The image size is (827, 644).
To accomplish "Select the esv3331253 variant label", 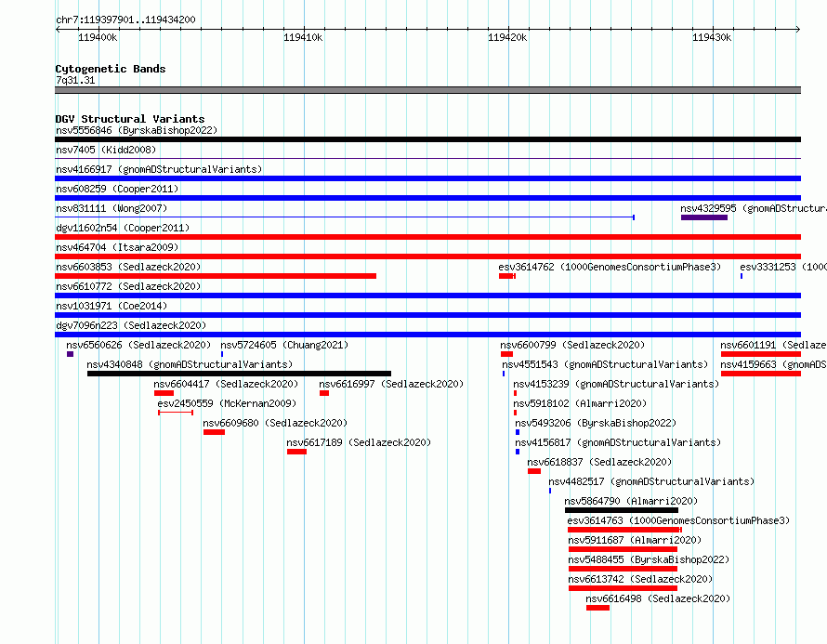I will point(783,267).
